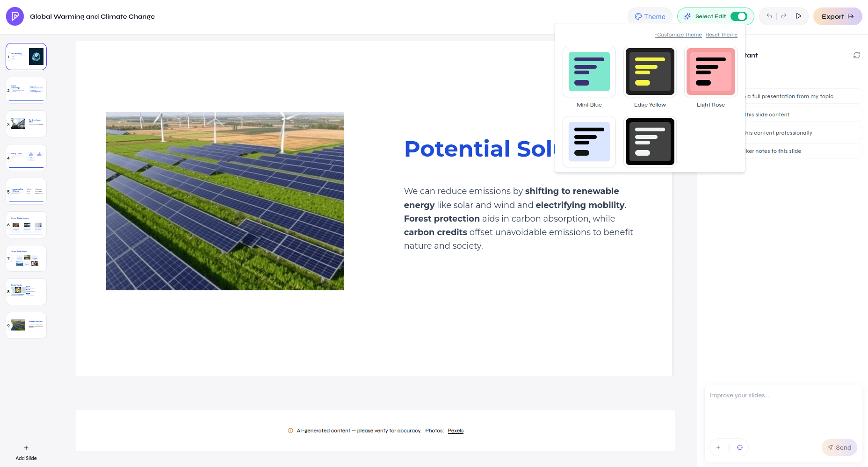
Task: Click the Potential Solutions slide title
Action: click(x=479, y=149)
